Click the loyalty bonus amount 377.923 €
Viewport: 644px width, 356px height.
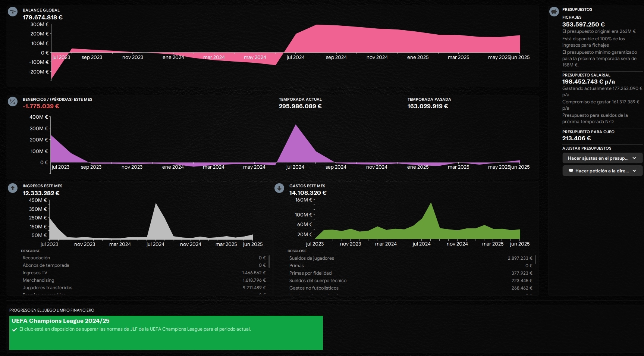[x=522, y=273]
